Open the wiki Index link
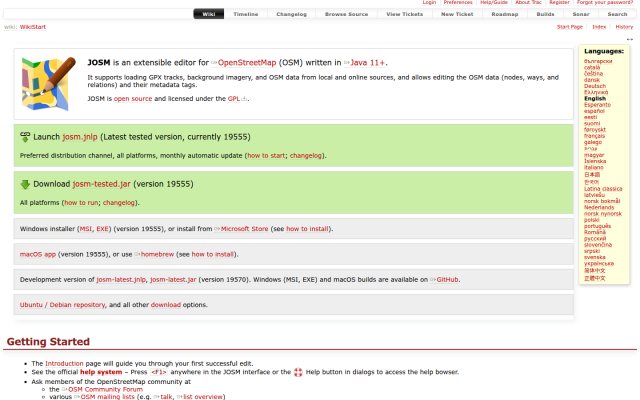This screenshot has height=400, width=640. [599, 27]
